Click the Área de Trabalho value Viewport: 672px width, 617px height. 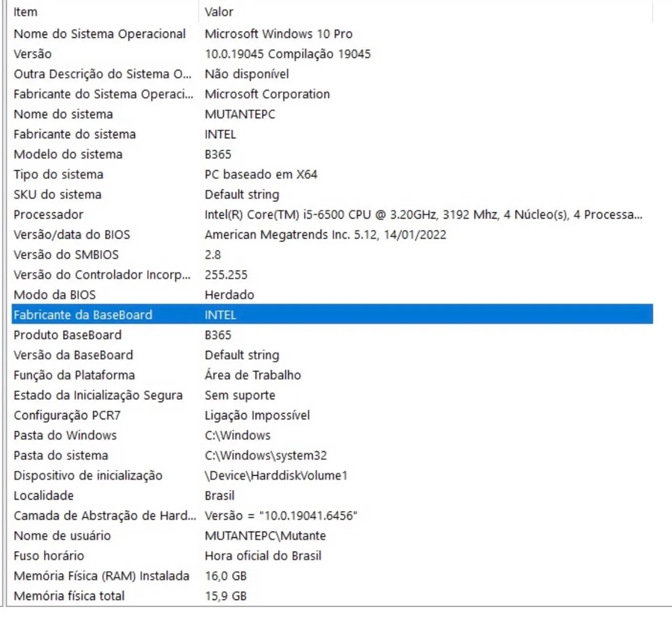click(253, 375)
